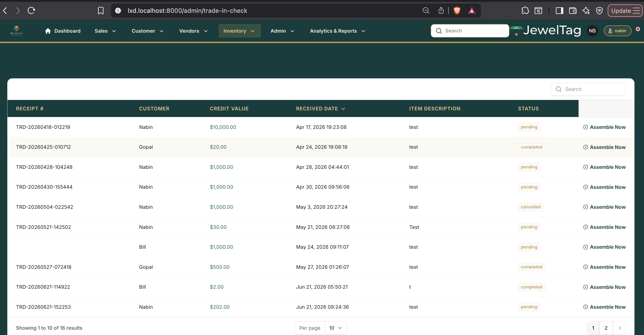Expand the Inventory dropdown menu
Image resolution: width=644 pixels, height=335 pixels.
[240, 31]
